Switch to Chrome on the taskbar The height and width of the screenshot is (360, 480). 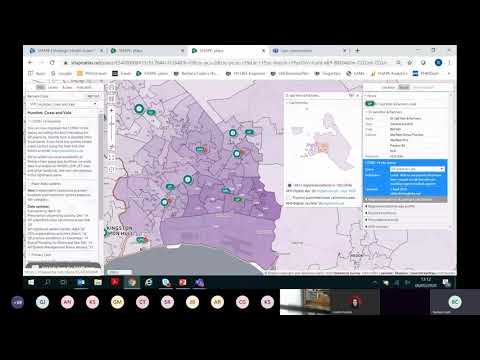click(x=132, y=283)
